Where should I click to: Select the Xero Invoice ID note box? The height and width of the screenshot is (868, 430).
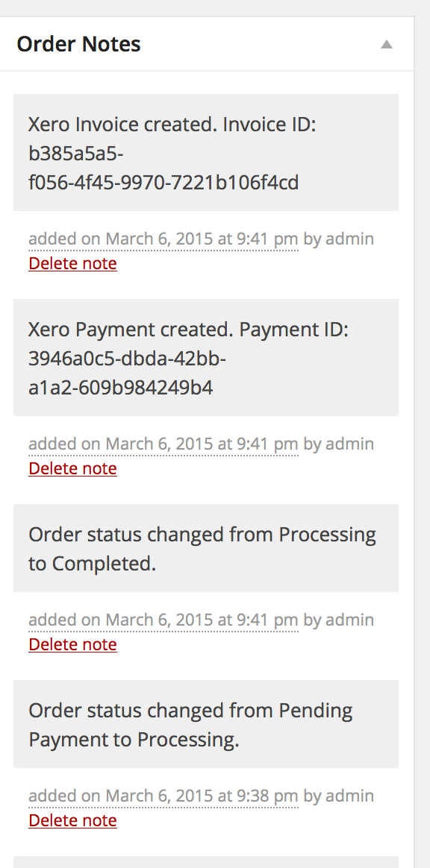pyautogui.click(x=206, y=152)
